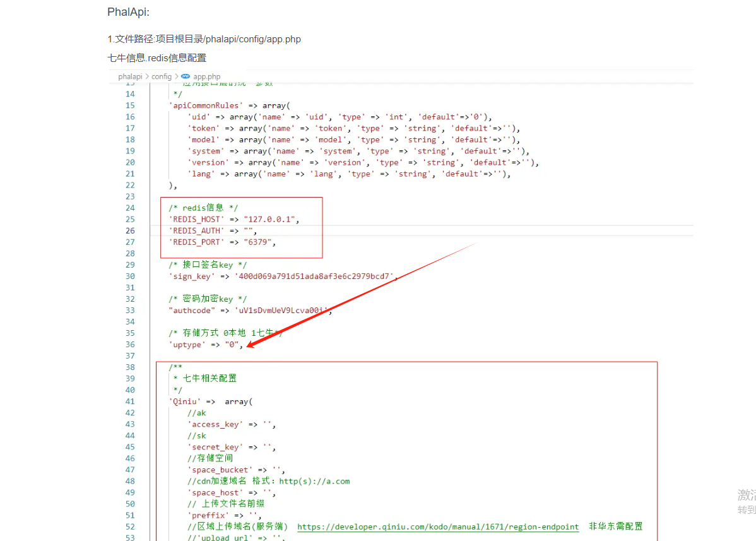Click the 'space_host' => '' line
Viewport: 756px width, 541px height.
pos(232,492)
